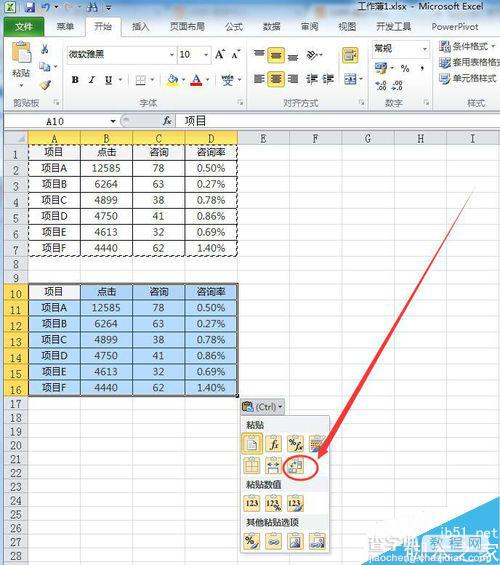
Task: Switch to the 数据 Data tab
Action: click(272, 26)
